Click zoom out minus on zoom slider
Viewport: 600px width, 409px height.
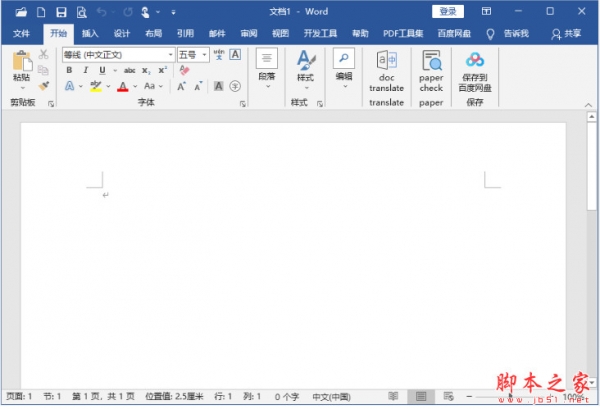469,397
